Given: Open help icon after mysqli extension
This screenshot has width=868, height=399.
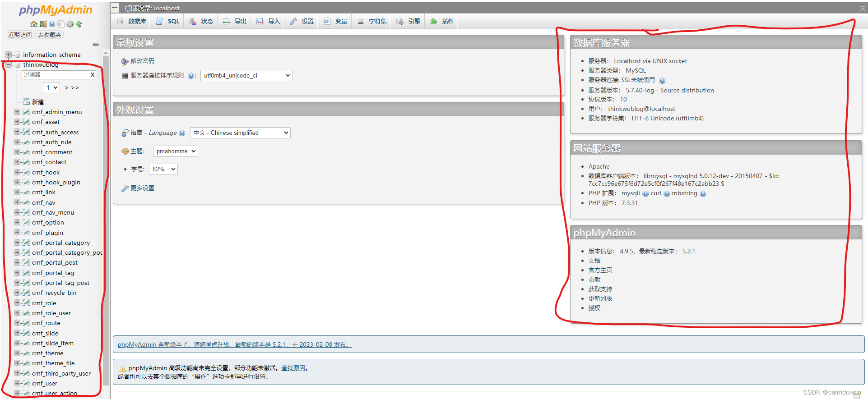Looking at the screenshot, I should pyautogui.click(x=645, y=194).
